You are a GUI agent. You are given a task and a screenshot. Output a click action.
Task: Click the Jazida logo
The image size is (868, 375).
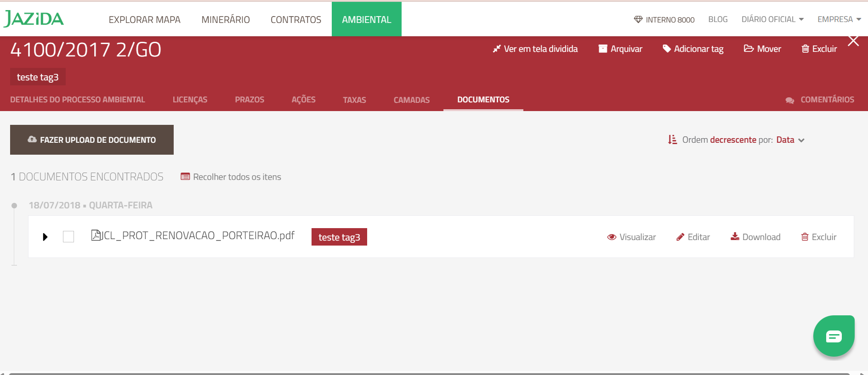point(34,19)
